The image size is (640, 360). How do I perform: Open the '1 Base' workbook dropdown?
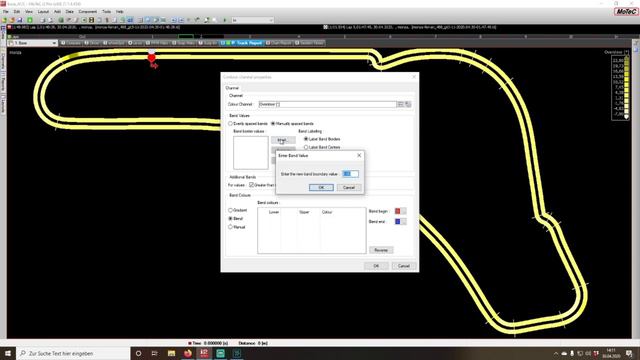[x=33, y=43]
